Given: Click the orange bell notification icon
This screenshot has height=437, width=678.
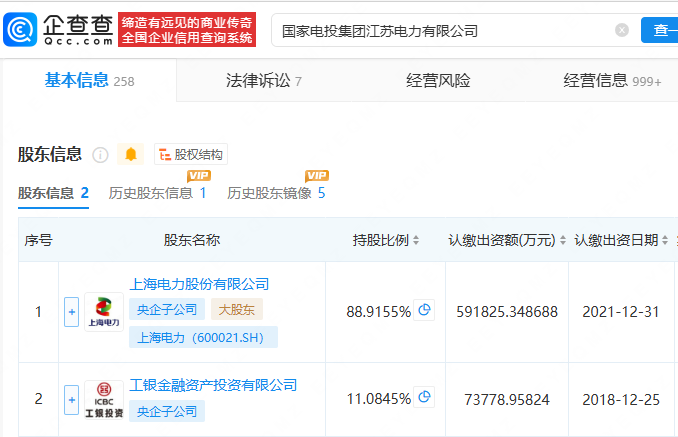Looking at the screenshot, I should click(131, 154).
